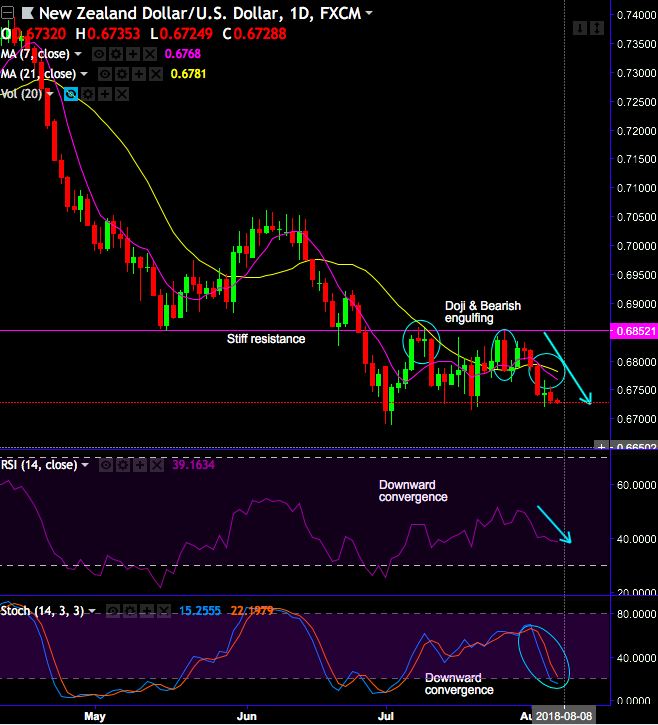Click the 0.70000 price axis label
Screen dimensions: 658x725
pyautogui.click(x=637, y=246)
